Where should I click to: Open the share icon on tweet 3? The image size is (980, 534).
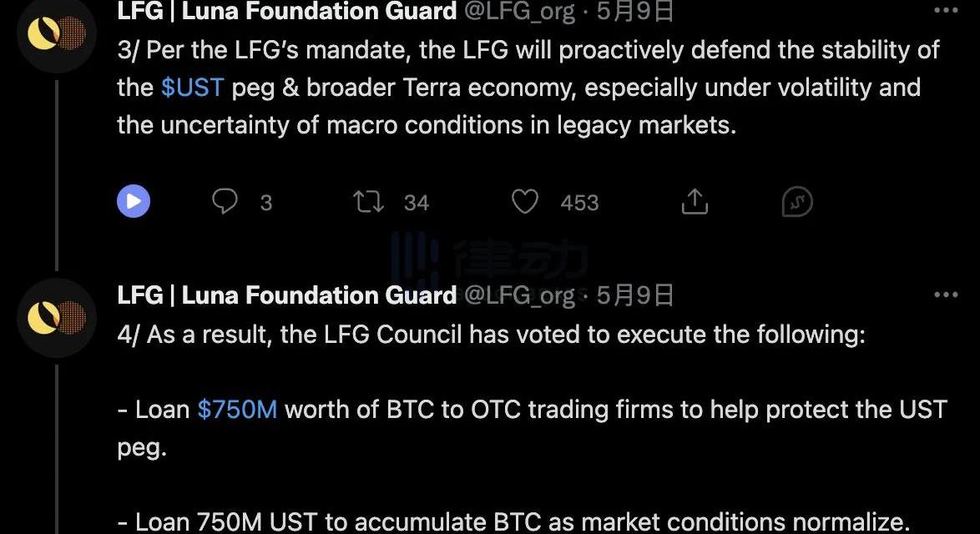(x=695, y=202)
